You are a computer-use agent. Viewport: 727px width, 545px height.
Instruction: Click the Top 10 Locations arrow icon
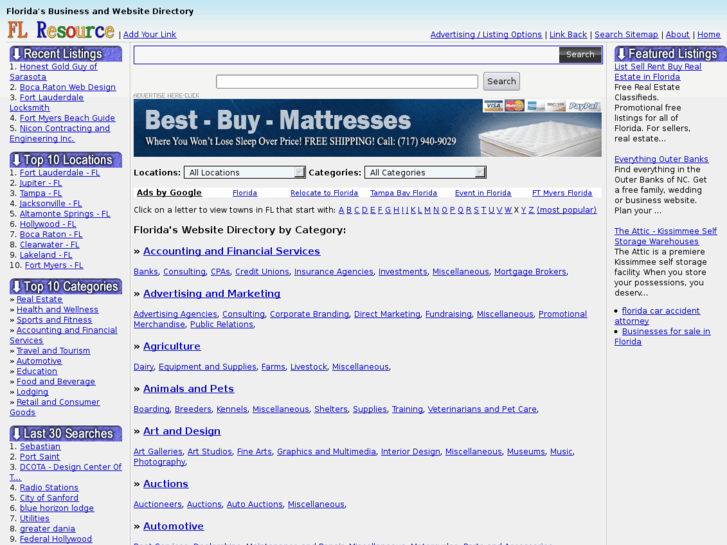click(x=16, y=160)
